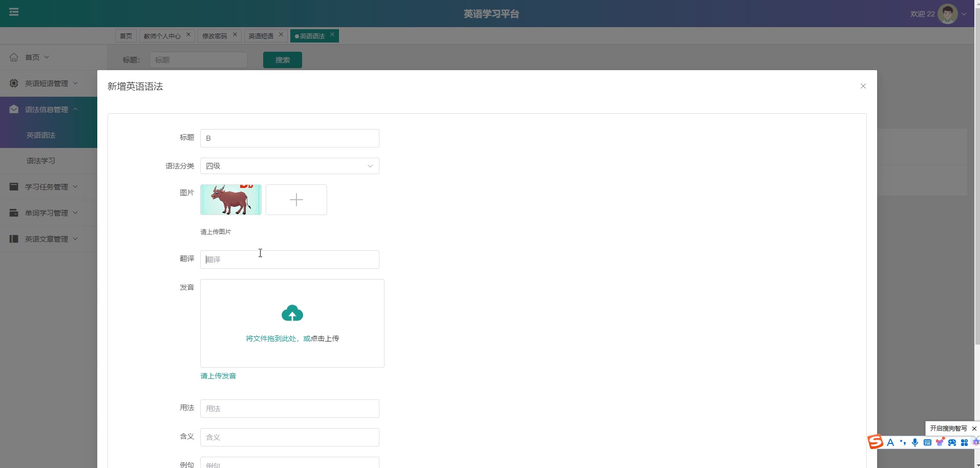Focus the 含义 input field
This screenshot has width=980, height=468.
tap(290, 437)
